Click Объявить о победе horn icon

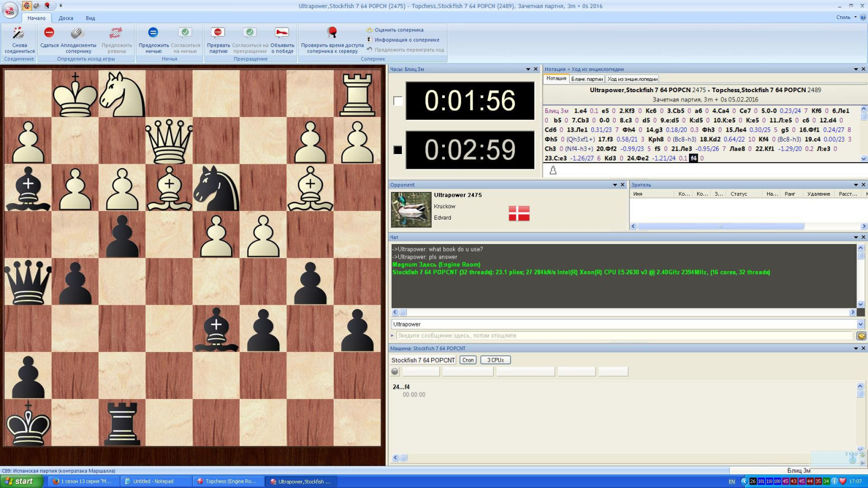[x=282, y=33]
